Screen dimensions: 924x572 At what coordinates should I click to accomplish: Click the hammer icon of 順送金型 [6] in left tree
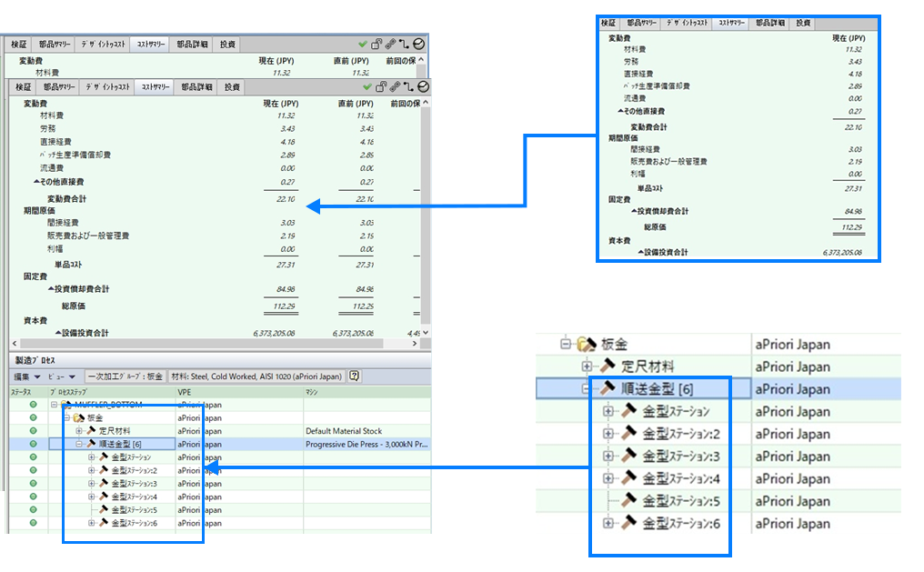pyautogui.click(x=91, y=444)
